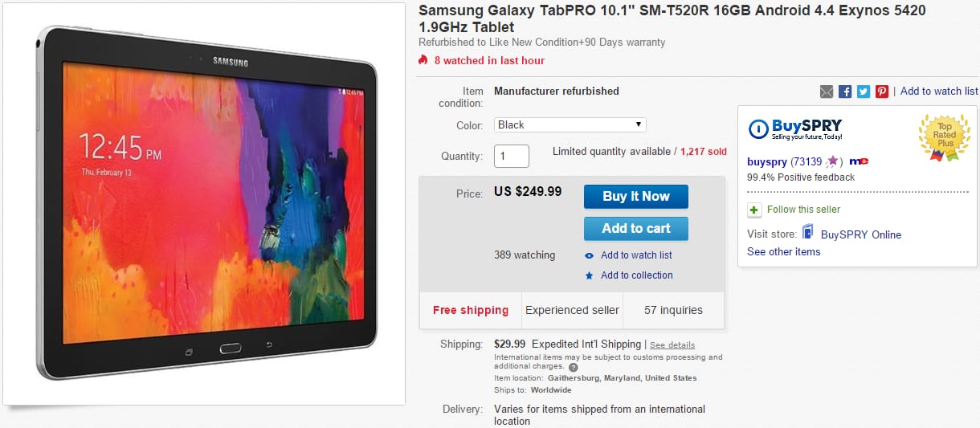Viewport: 980px width, 428px height.
Task: Open the Color dropdown showing Black
Action: pos(570,125)
